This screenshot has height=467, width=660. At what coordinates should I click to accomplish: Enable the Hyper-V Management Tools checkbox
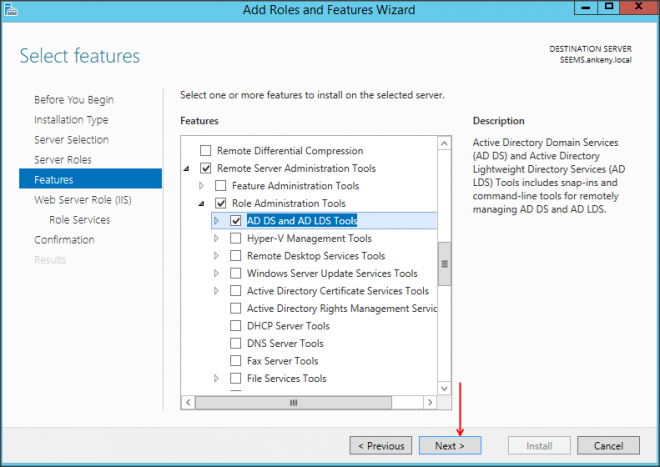236,239
